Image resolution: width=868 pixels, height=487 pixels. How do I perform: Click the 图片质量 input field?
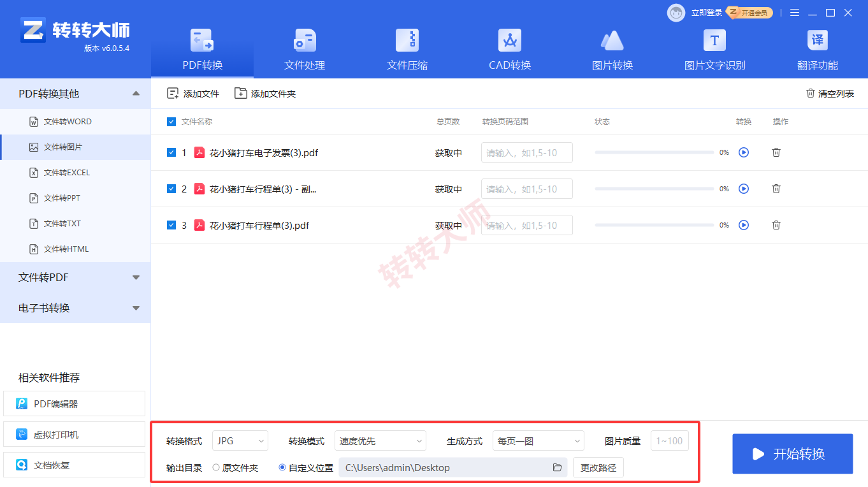point(669,440)
